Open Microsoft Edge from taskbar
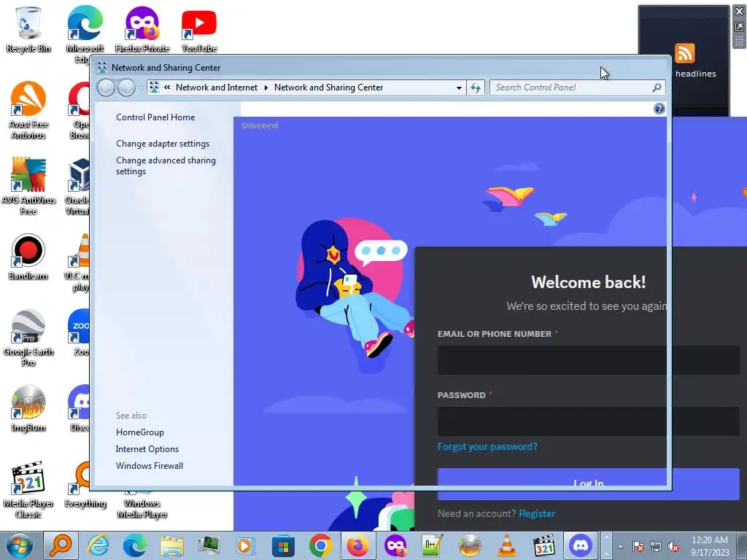 (x=135, y=545)
